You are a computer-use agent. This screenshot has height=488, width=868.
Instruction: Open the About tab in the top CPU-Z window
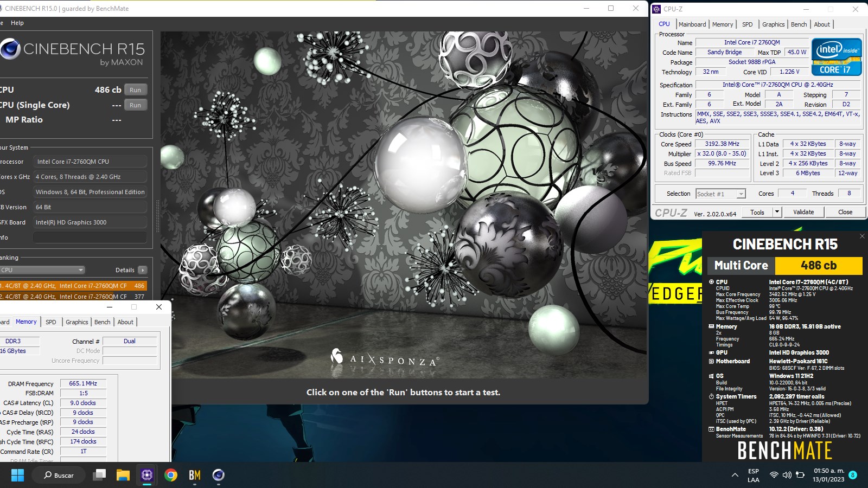point(822,24)
